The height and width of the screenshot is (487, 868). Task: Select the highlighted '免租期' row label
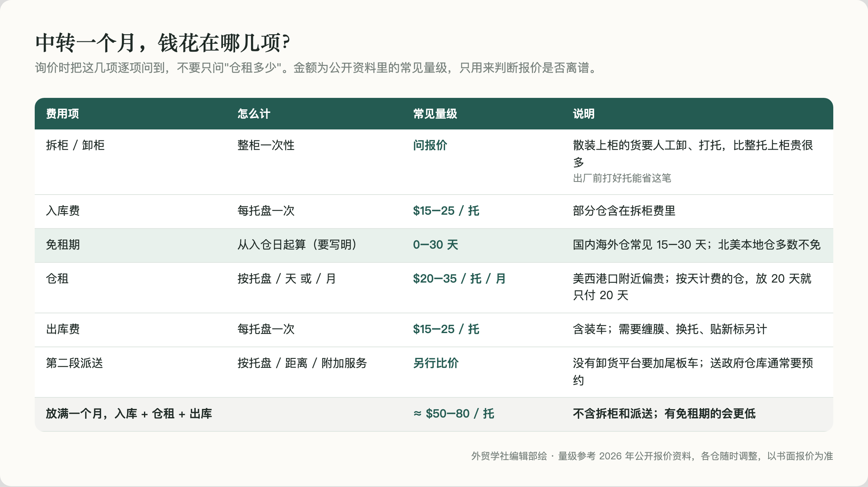[x=63, y=245]
